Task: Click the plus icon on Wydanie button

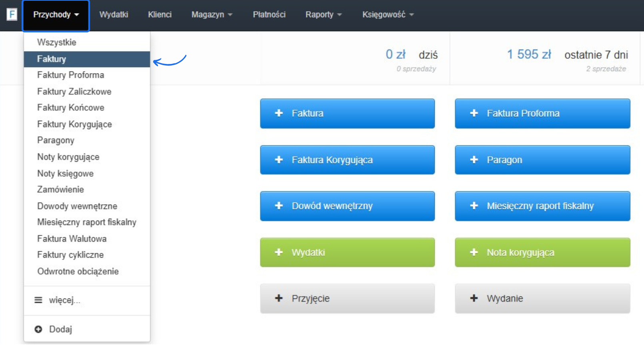Action: tap(474, 298)
